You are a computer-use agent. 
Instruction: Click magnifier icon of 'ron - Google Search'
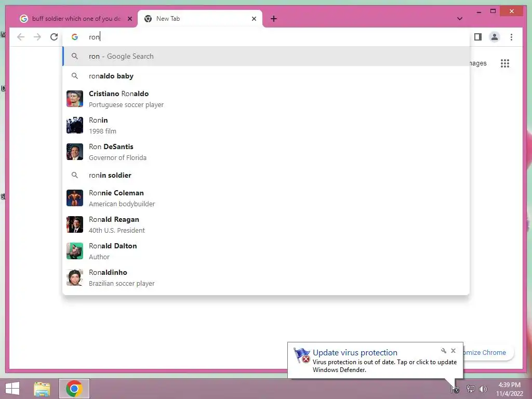[x=75, y=56]
